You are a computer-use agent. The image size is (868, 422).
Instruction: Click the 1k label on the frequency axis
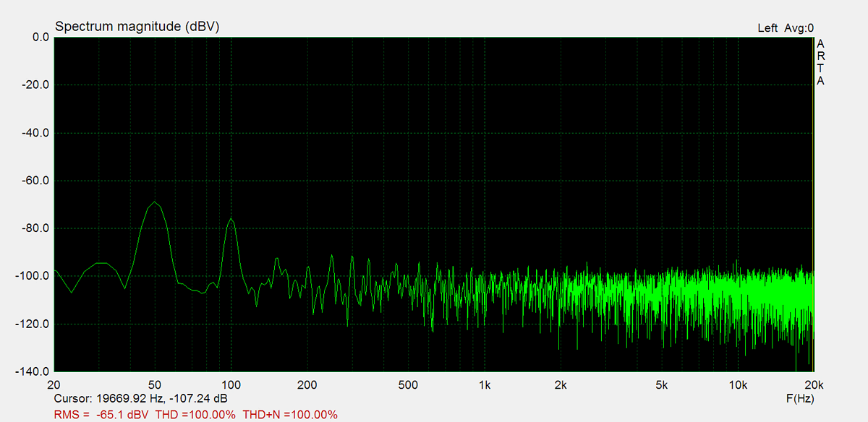[484, 385]
